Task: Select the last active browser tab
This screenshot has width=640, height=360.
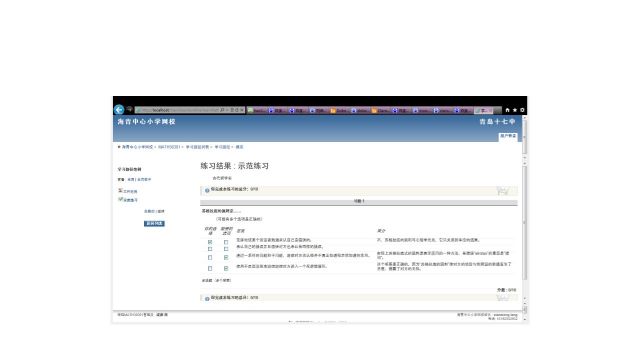Action: (x=484, y=110)
